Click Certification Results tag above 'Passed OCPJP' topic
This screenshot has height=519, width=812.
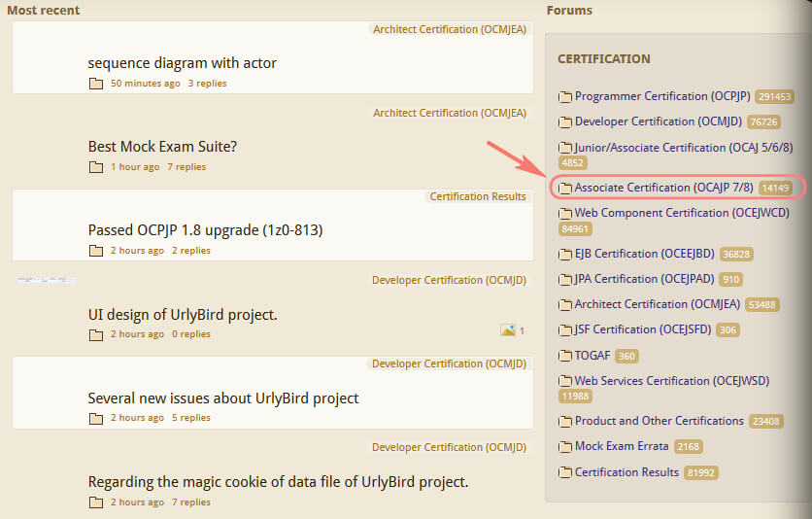tap(478, 197)
